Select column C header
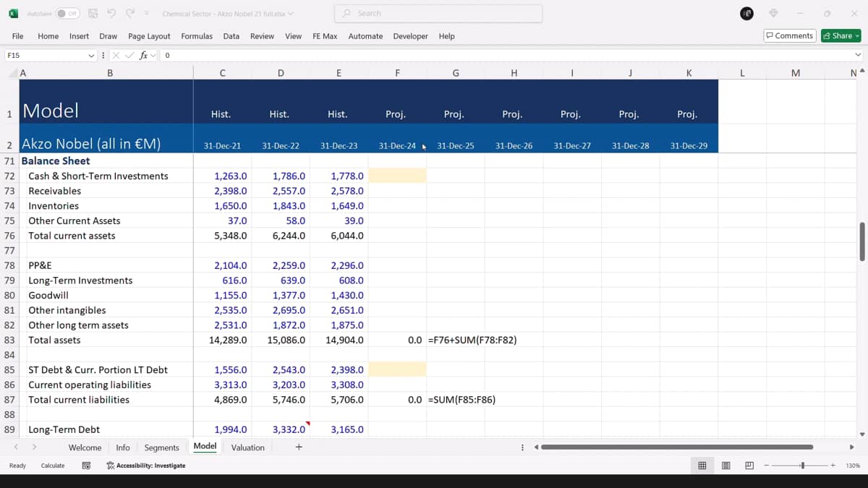Image resolution: width=868 pixels, height=488 pixels. coord(222,73)
